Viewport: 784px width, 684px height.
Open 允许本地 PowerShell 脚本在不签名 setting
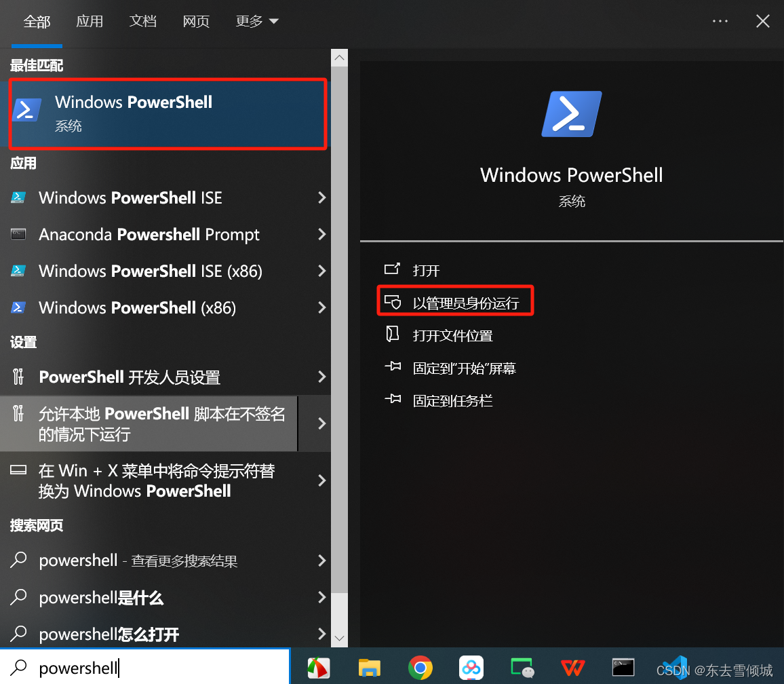(149, 423)
